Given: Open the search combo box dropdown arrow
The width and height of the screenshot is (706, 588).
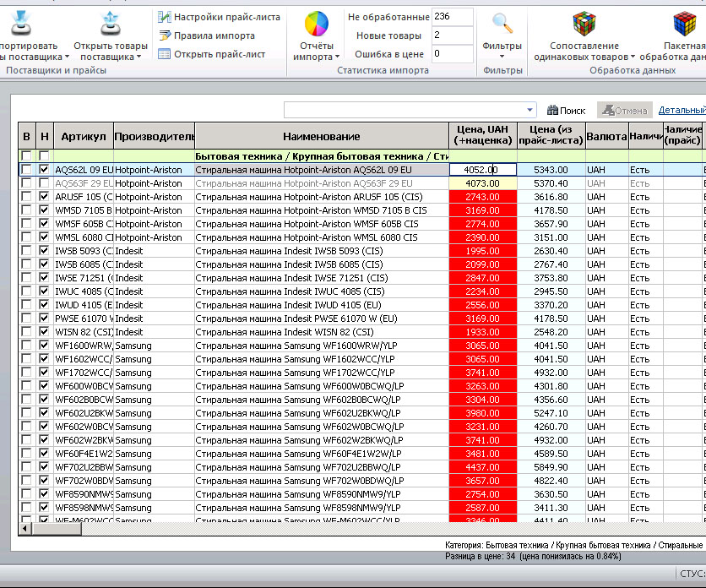Looking at the screenshot, I should [x=530, y=110].
